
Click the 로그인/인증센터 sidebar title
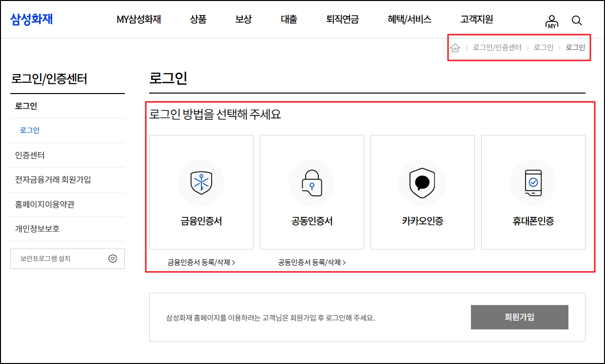click(49, 79)
